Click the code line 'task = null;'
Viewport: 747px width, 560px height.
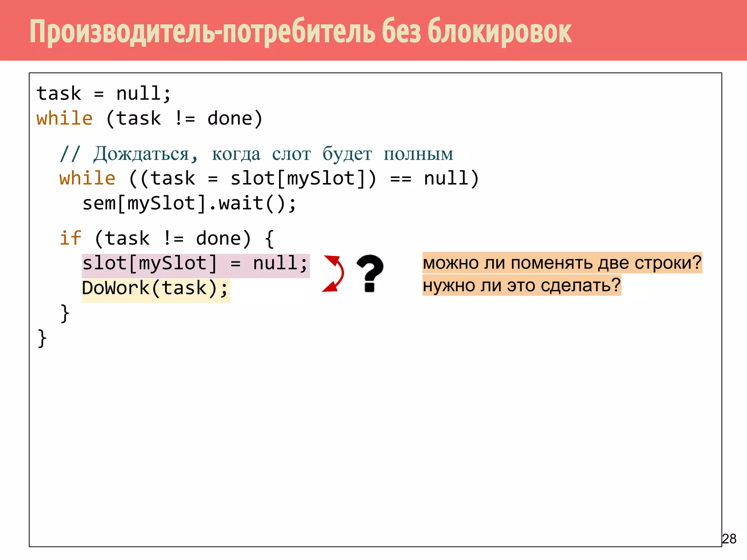click(x=104, y=94)
